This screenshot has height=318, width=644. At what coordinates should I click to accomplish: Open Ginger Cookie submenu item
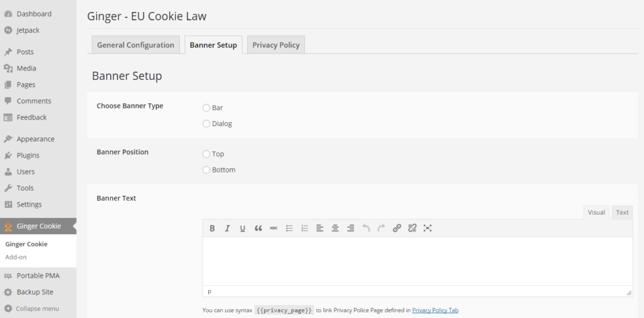(x=26, y=244)
